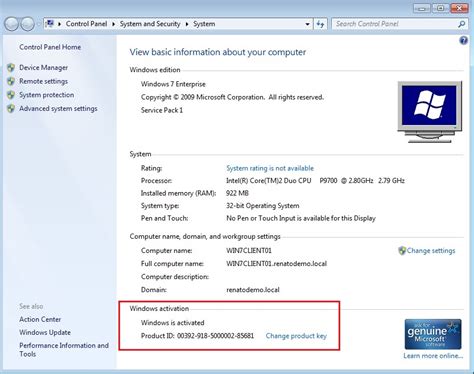Click No Pen or Touch Input text

click(x=301, y=218)
